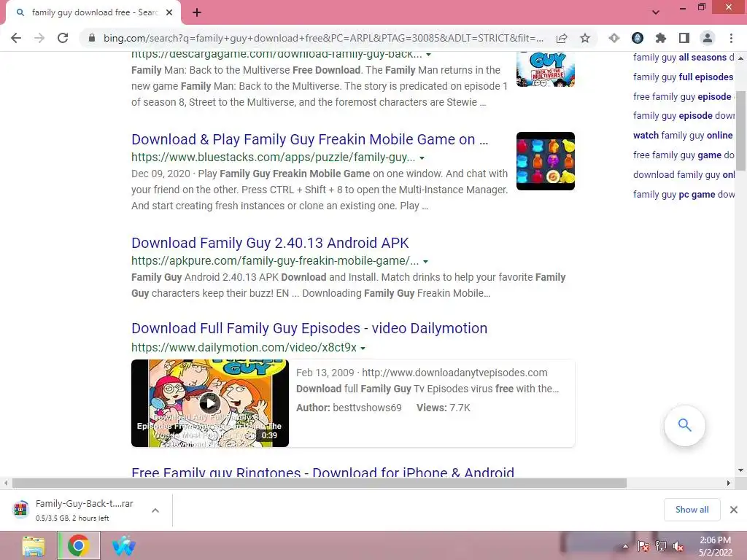Close the downloads bar

tap(734, 510)
